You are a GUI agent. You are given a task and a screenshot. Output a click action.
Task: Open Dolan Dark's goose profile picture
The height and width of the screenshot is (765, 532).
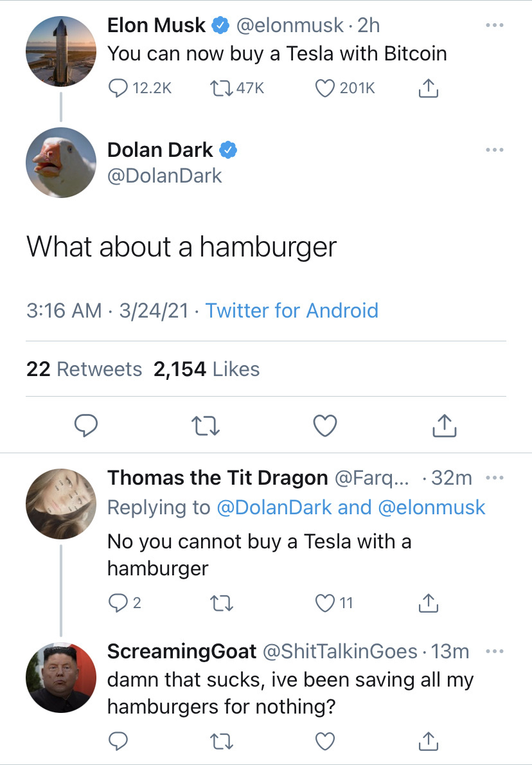coord(61,163)
